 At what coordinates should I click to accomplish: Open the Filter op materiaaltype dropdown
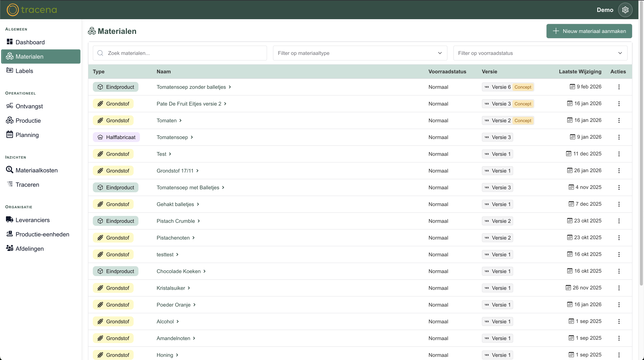click(x=360, y=53)
